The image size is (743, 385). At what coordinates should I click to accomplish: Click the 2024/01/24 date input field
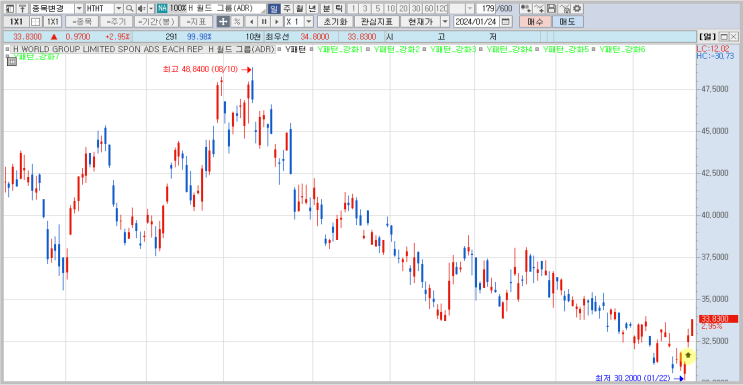pyautogui.click(x=477, y=21)
